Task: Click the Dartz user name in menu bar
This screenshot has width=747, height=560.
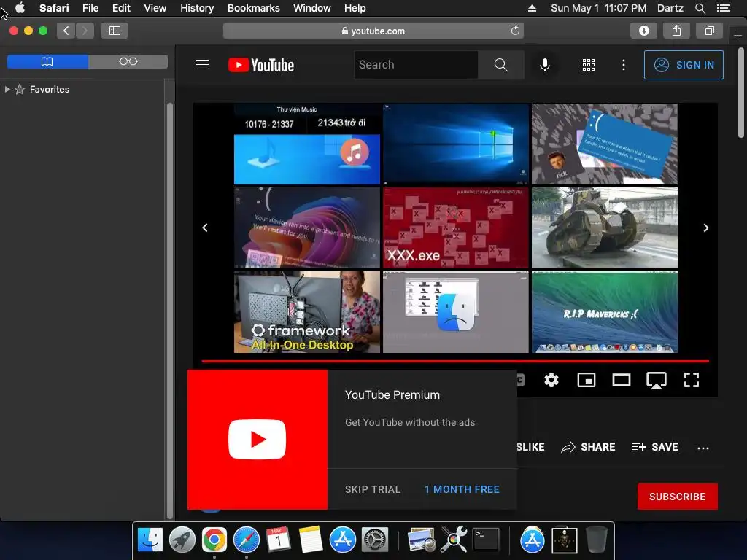Action: click(670, 8)
